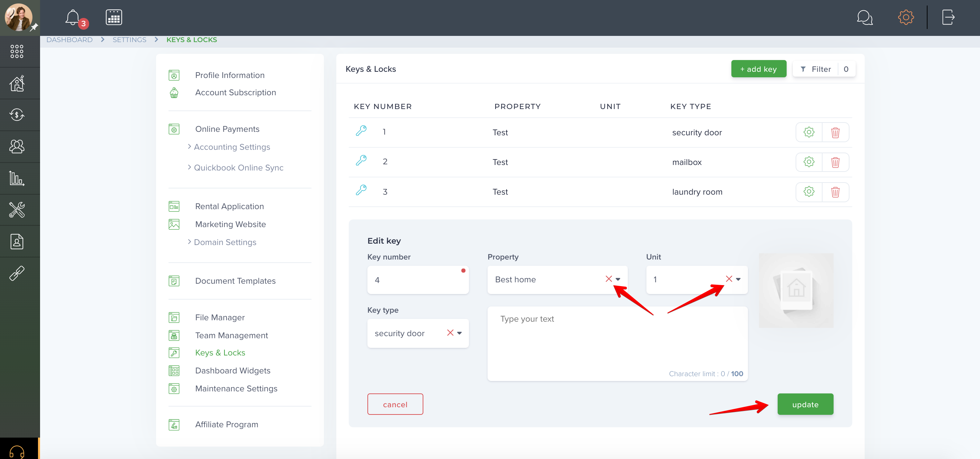Image resolution: width=980 pixels, height=459 pixels.
Task: Click the key icon for key 3
Action: point(361,190)
